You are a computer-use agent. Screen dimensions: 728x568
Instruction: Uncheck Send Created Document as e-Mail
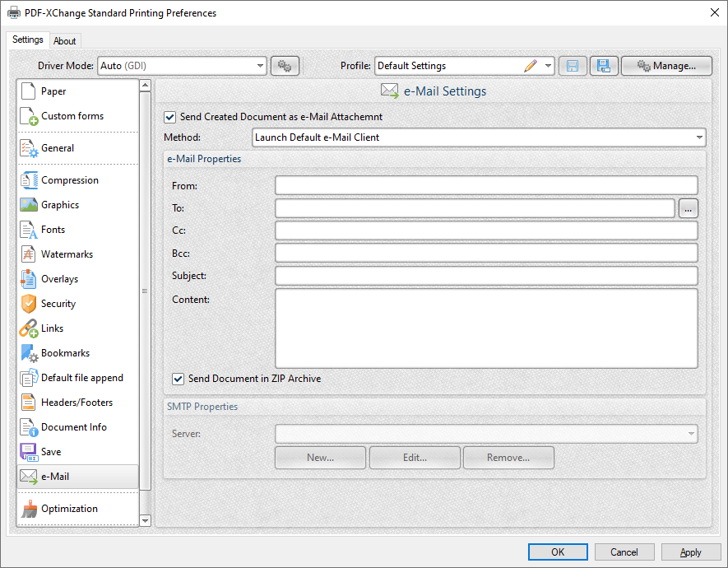[170, 117]
